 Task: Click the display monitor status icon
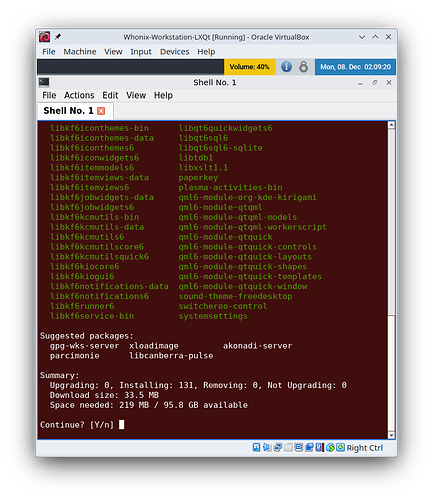click(298, 447)
